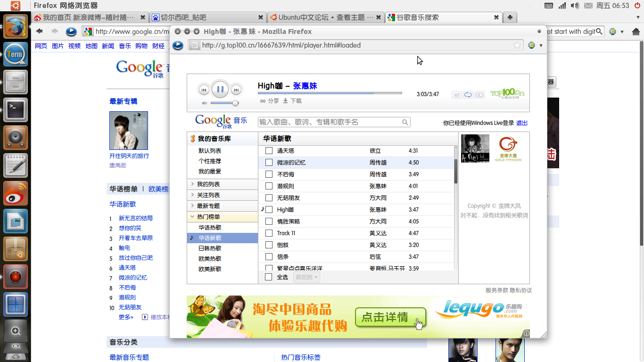
Task: Click the search magnifier in music search box
Action: [405, 122]
